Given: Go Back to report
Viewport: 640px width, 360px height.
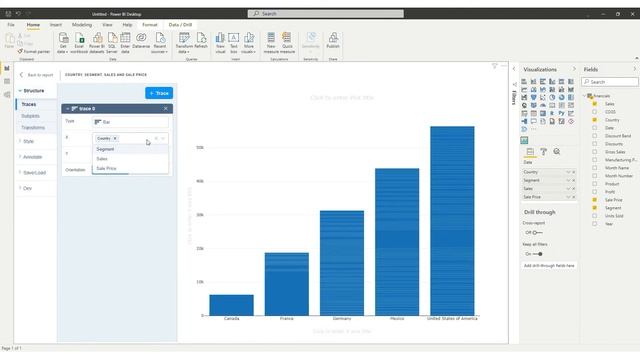Looking at the screenshot, I should [36, 75].
